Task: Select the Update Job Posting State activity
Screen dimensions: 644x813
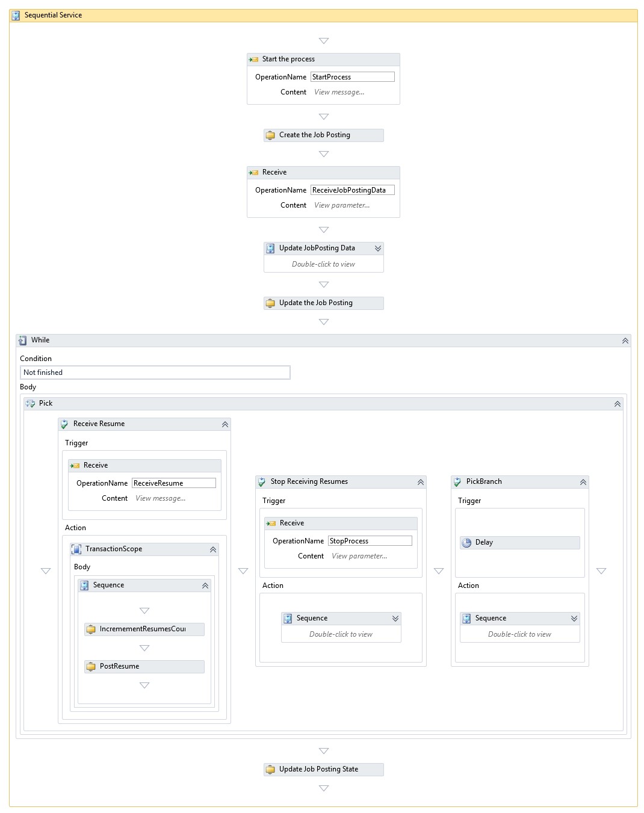Action: [x=324, y=770]
